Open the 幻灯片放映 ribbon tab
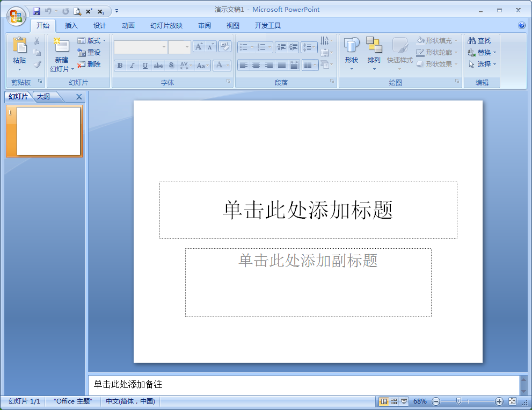 pyautogui.click(x=166, y=25)
